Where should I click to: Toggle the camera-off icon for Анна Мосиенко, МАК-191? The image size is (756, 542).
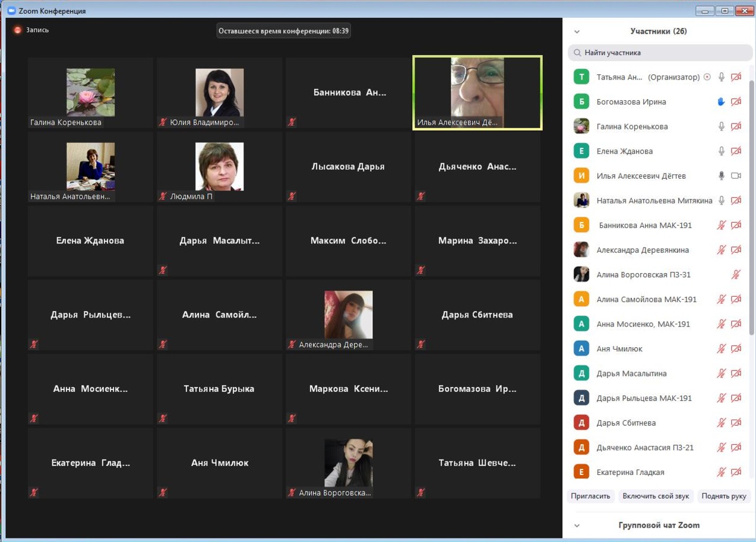[x=736, y=324]
